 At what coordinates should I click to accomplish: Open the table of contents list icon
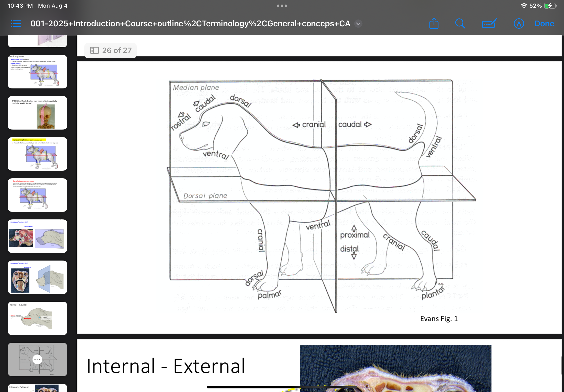[16, 24]
